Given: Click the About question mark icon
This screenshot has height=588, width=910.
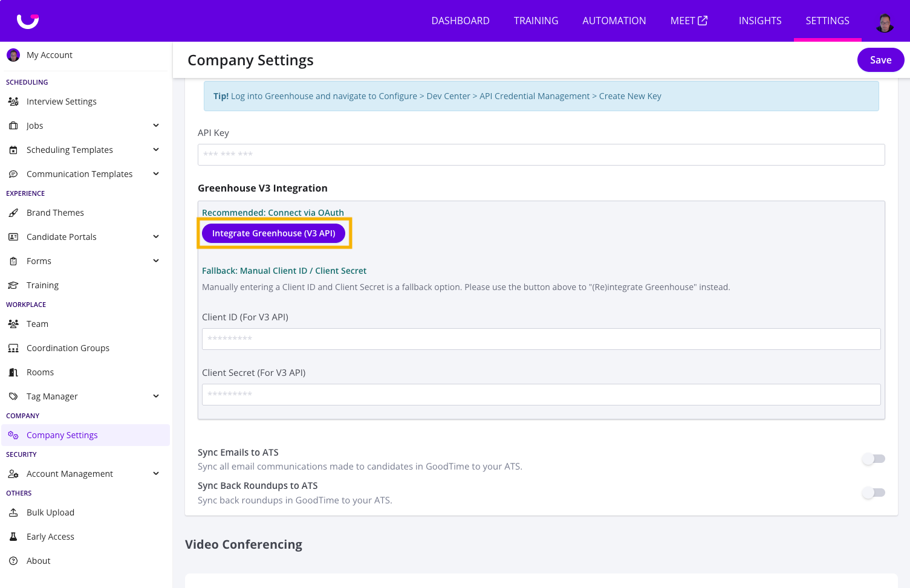Looking at the screenshot, I should (13, 561).
